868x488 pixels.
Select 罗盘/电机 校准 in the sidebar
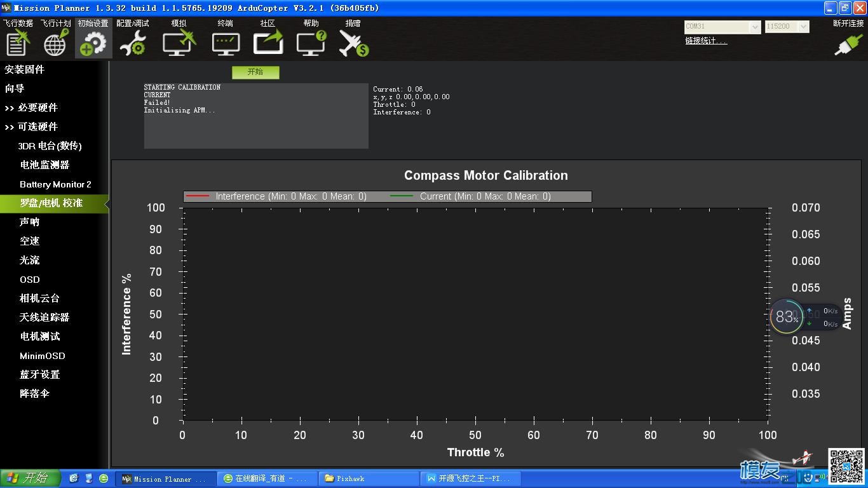pos(54,203)
